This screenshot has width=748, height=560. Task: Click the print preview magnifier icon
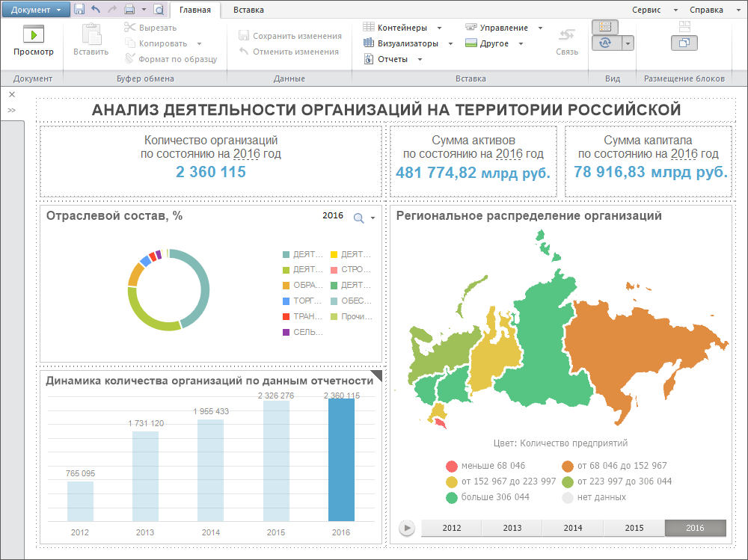click(158, 10)
